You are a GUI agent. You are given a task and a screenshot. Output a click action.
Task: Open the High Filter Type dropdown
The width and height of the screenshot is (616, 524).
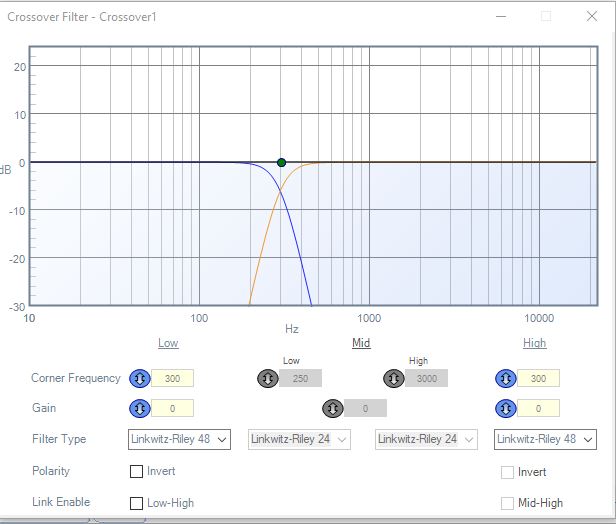[545, 439]
